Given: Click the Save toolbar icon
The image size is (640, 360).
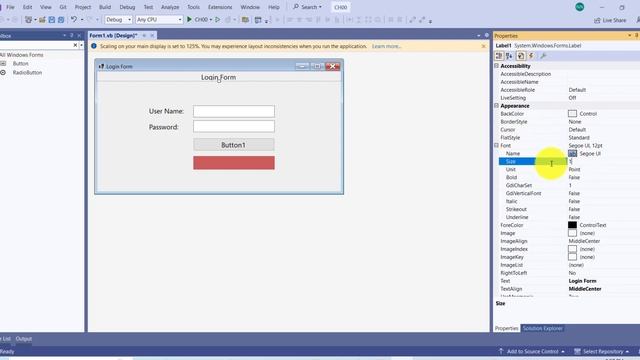Looking at the screenshot, I should pyautogui.click(x=52, y=20).
